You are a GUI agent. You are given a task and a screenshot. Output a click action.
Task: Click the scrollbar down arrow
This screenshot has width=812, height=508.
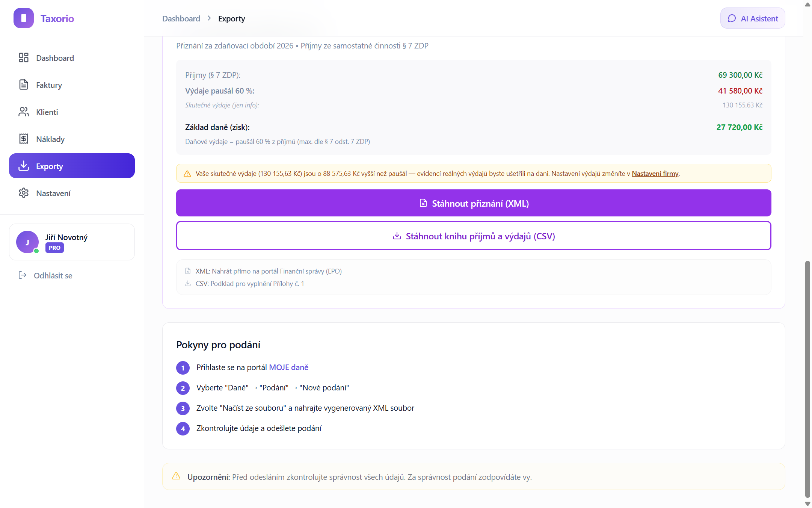tap(807, 503)
